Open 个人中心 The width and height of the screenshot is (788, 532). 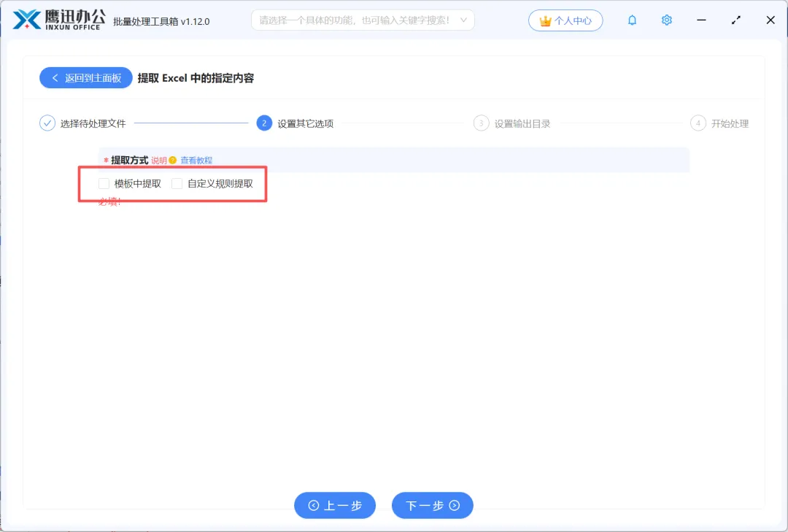click(x=565, y=20)
